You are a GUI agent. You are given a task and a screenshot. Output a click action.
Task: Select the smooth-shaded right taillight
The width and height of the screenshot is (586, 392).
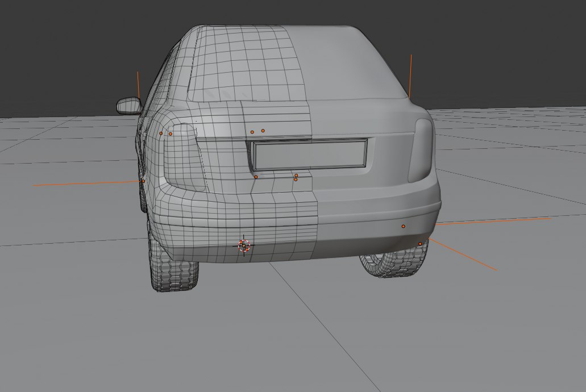(x=422, y=151)
